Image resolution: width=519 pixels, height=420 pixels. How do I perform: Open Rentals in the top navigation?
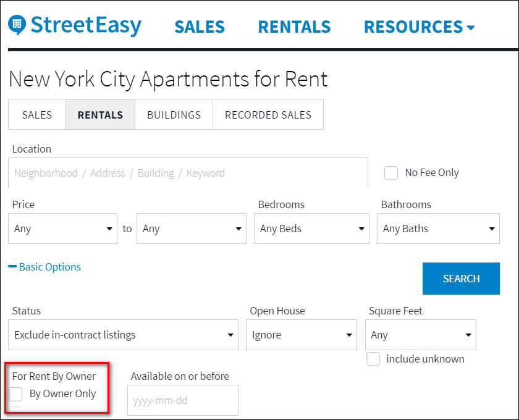(x=294, y=27)
